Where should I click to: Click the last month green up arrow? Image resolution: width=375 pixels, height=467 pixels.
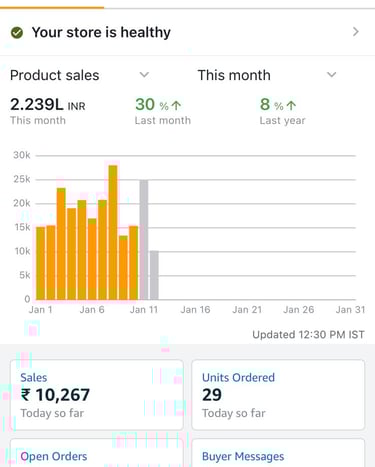tap(176, 105)
